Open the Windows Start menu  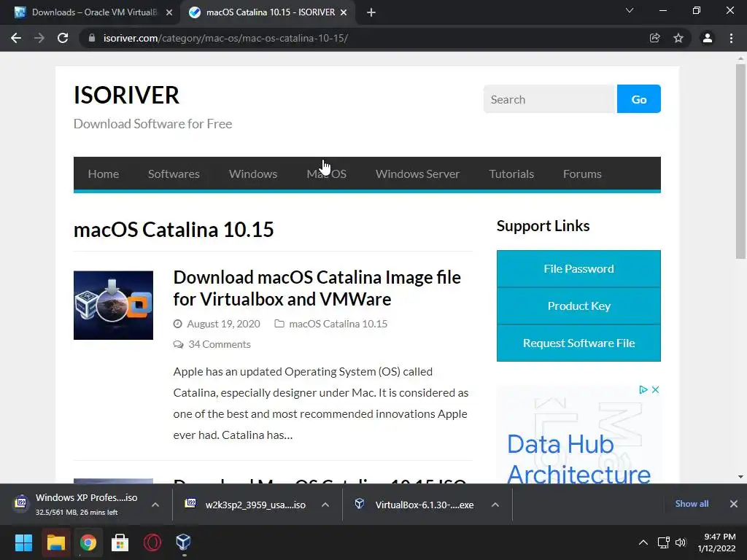23,542
